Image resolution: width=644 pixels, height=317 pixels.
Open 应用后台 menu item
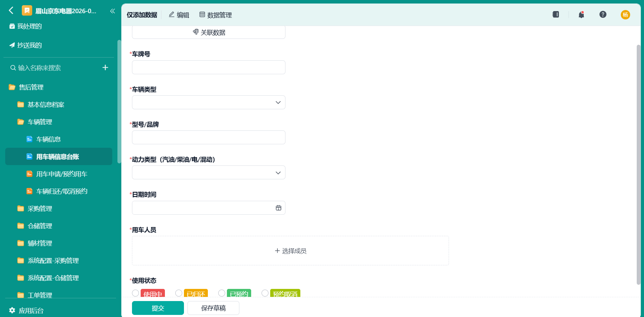pos(31,310)
